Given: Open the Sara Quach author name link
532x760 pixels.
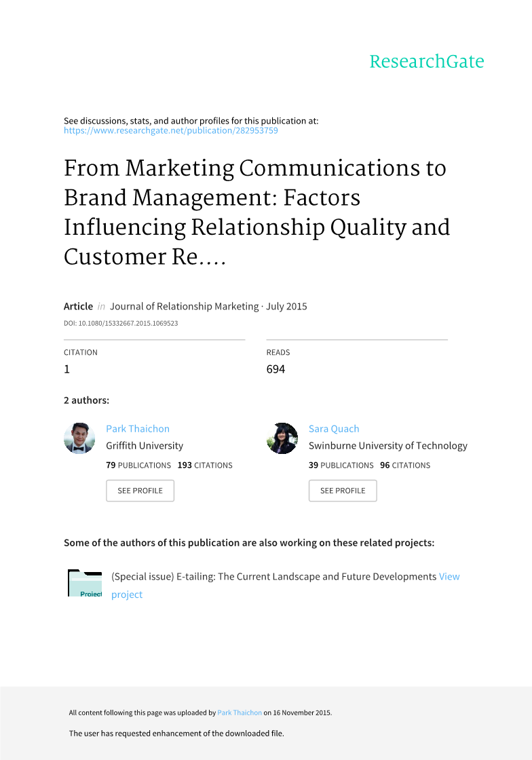Looking at the screenshot, I should 334,429.
